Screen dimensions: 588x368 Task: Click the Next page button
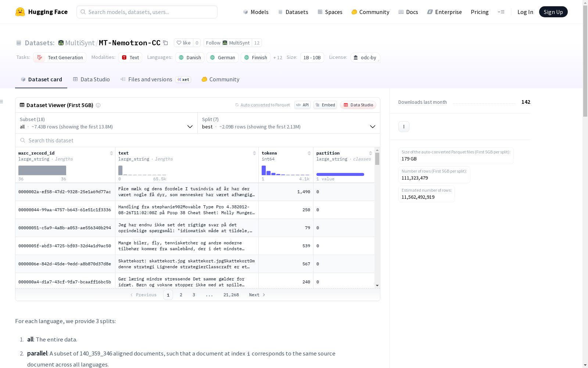[257, 295]
